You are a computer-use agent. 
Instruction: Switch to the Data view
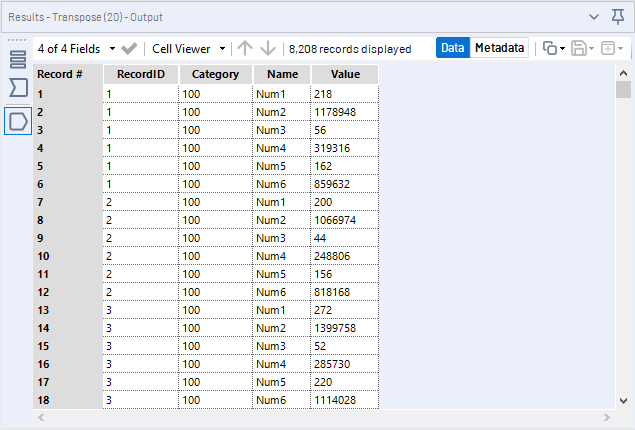pos(453,48)
